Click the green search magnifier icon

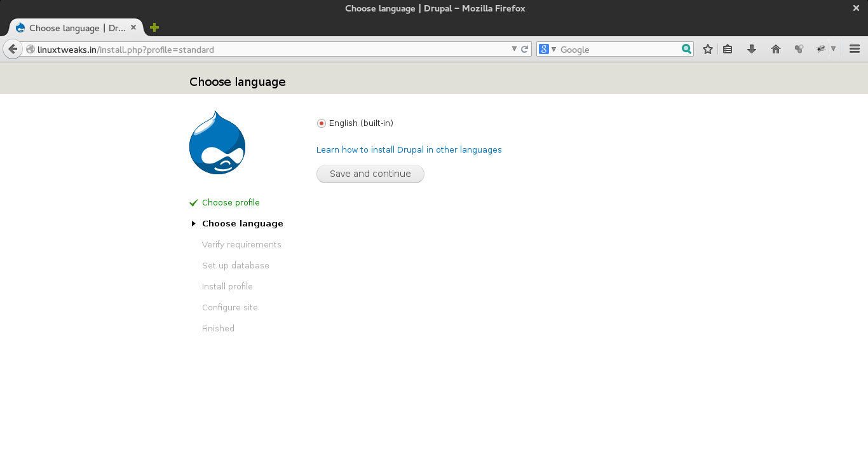(686, 49)
